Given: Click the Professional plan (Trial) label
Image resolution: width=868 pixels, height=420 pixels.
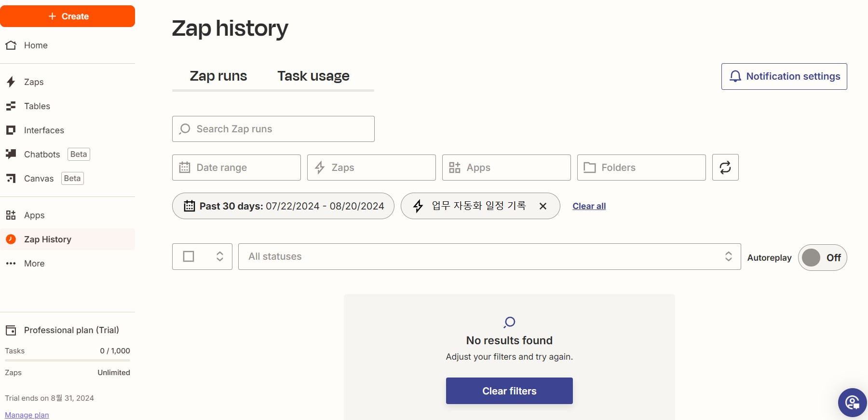Looking at the screenshot, I should tap(71, 330).
